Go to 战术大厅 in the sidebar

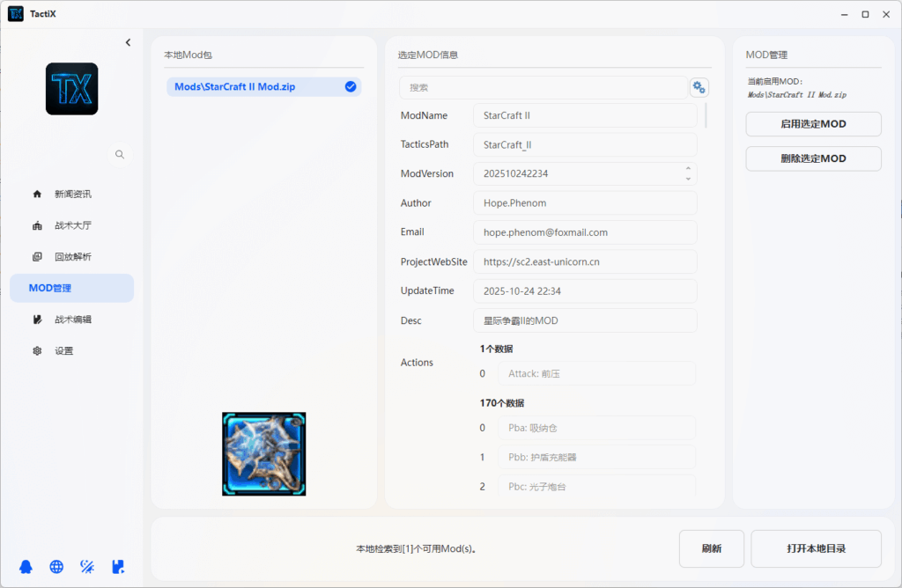point(71,225)
